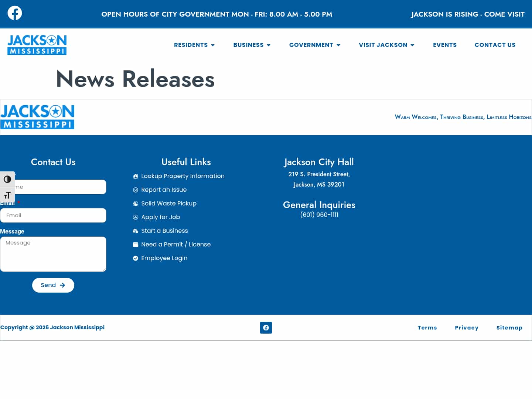Open the CONTACT US menu item
The image size is (532, 399).
495,45
